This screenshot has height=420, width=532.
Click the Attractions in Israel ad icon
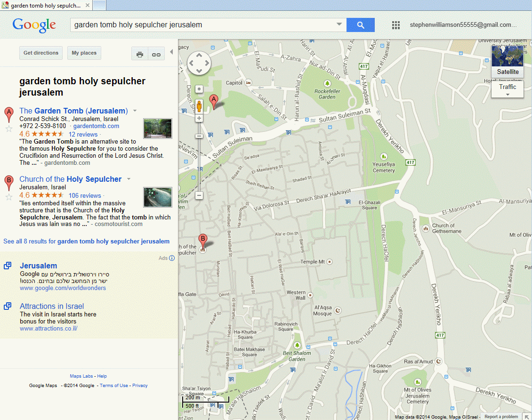(x=8, y=306)
